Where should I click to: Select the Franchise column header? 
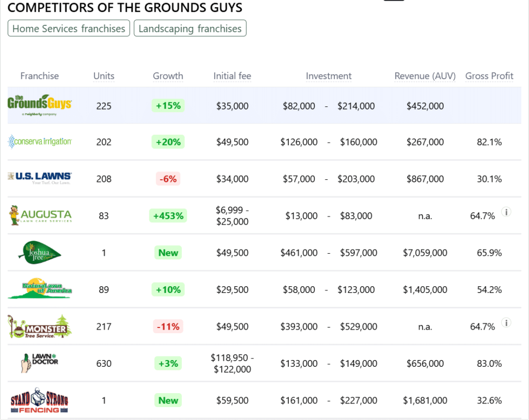pos(39,76)
